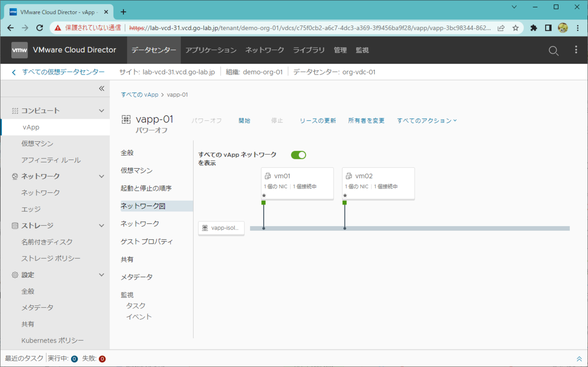This screenshot has height=367, width=588.
Task: Open the vertical three-dot menu in header
Action: (576, 50)
